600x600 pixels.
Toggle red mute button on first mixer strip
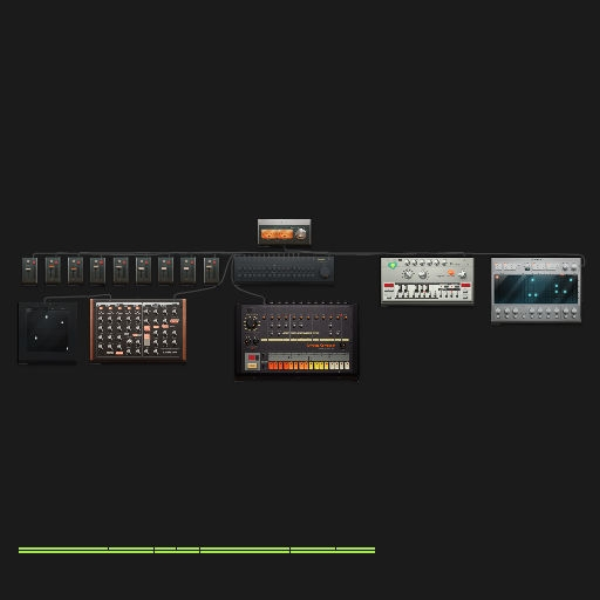coord(34,262)
